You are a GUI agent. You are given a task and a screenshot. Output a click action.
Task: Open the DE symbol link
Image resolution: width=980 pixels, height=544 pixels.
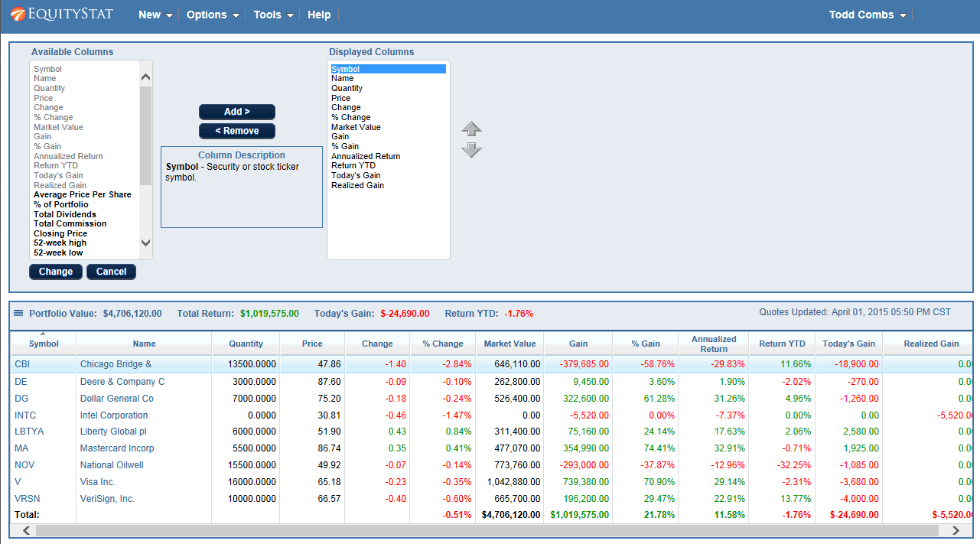pyautogui.click(x=21, y=381)
